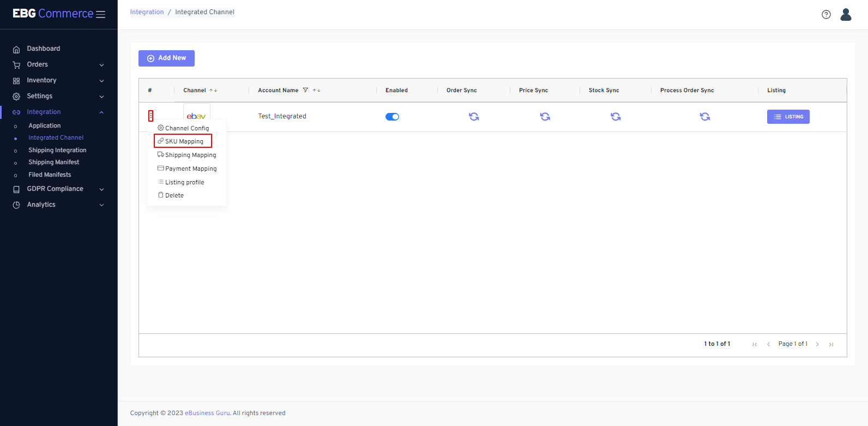Disable the Enabled toggle for Test_Integrated

pyautogui.click(x=392, y=117)
